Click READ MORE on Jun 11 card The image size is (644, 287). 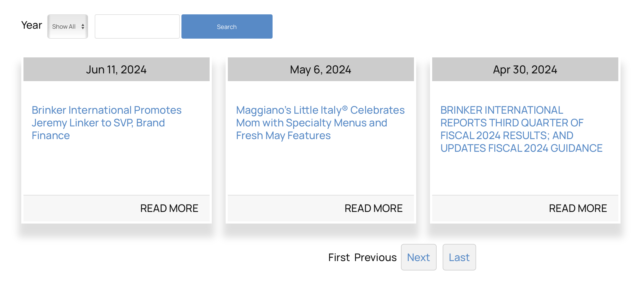point(169,208)
